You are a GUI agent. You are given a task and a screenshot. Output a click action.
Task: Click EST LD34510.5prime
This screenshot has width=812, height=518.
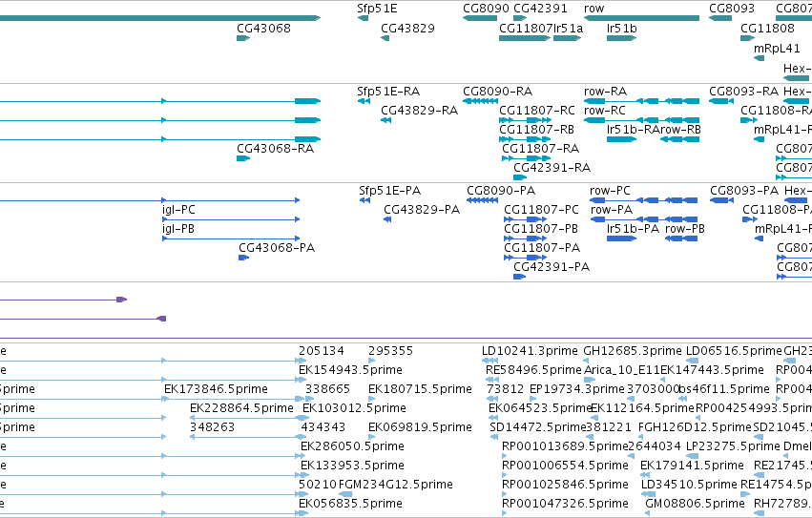[x=689, y=485]
